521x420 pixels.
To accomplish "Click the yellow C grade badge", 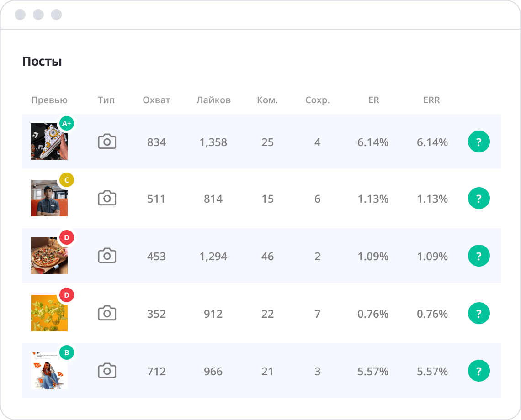I will pos(67,180).
